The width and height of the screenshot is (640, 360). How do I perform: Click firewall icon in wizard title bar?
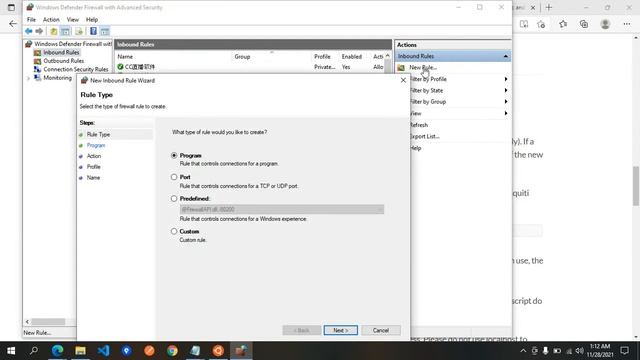[x=84, y=80]
